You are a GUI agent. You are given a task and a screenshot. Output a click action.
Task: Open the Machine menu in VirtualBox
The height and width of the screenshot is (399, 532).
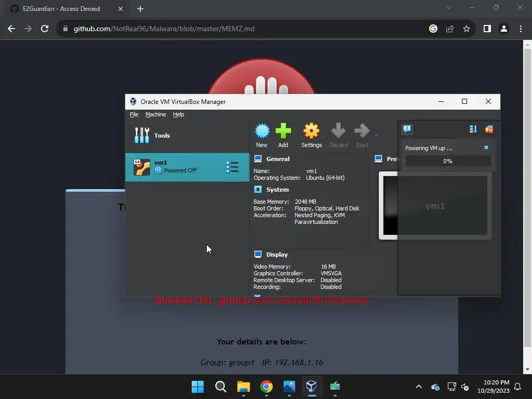[156, 114]
